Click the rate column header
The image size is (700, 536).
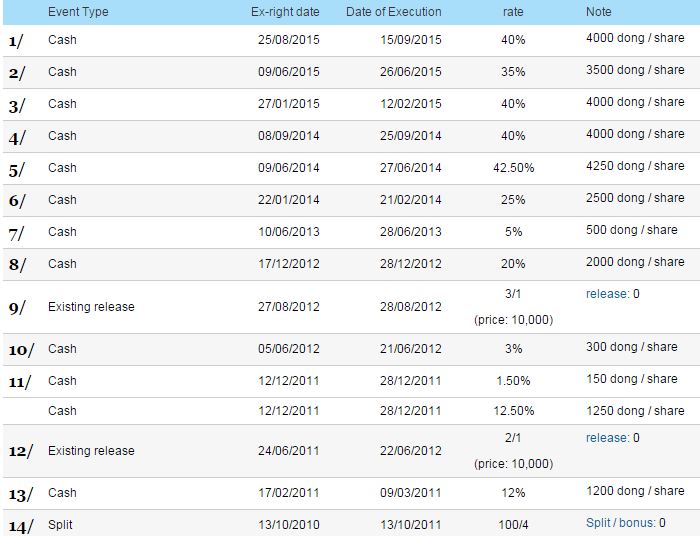click(513, 12)
